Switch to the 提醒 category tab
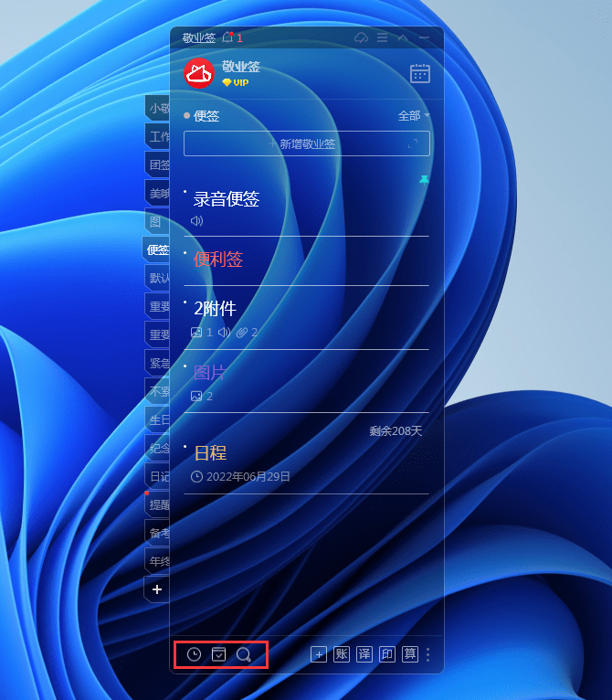 pos(157,504)
